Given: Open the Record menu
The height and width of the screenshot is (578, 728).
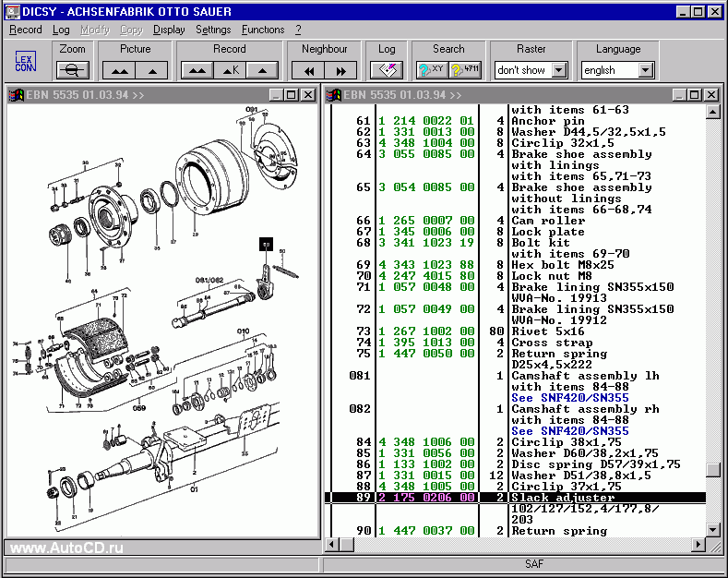Looking at the screenshot, I should coord(26,30).
